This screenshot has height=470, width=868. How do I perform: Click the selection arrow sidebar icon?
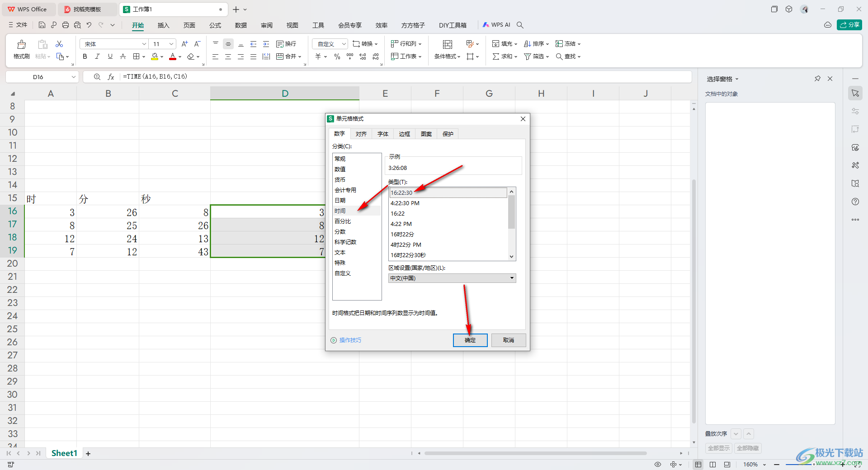pos(855,93)
